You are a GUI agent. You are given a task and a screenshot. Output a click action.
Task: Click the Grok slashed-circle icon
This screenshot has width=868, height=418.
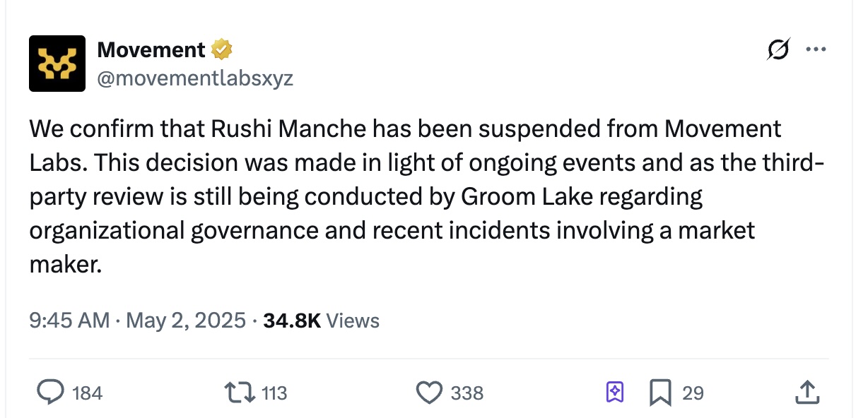tap(778, 50)
